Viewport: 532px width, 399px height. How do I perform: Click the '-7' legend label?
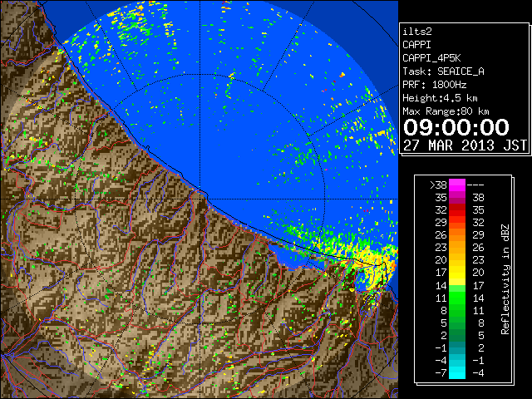click(x=441, y=372)
